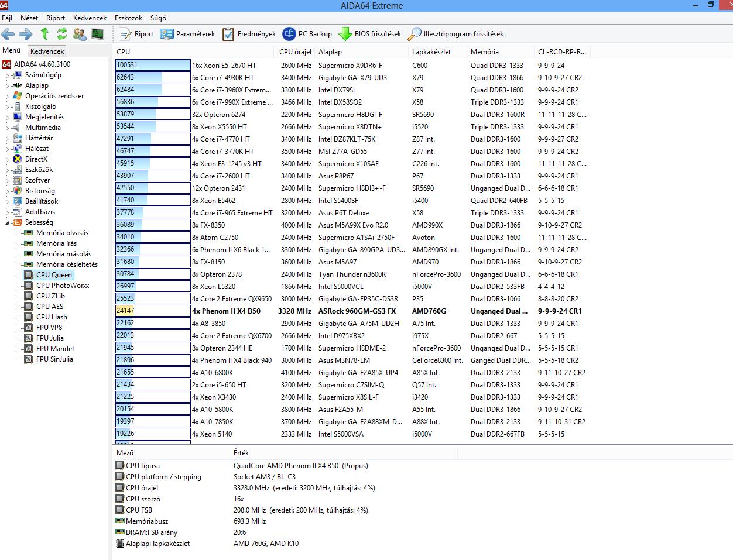Open the Memória késleltetés benchmark
The height and width of the screenshot is (560, 733).
67,264
